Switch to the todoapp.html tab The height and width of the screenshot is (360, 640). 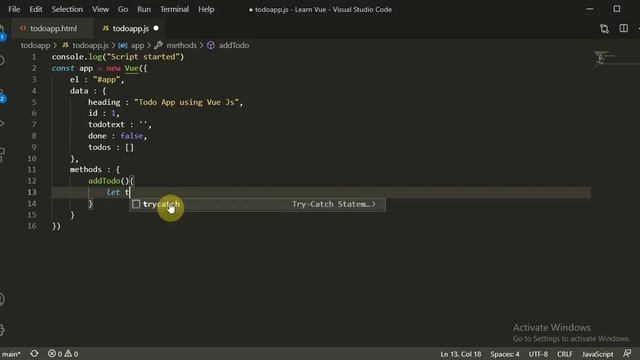coord(53,29)
